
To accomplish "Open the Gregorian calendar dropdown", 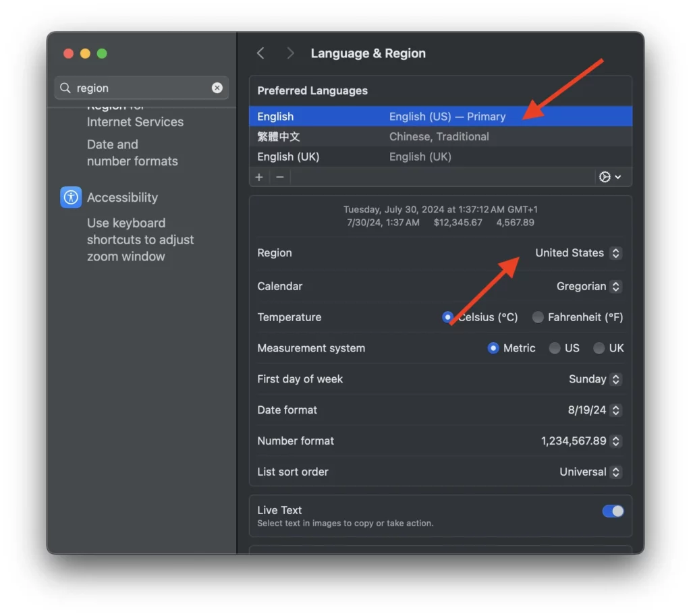I will (588, 286).
